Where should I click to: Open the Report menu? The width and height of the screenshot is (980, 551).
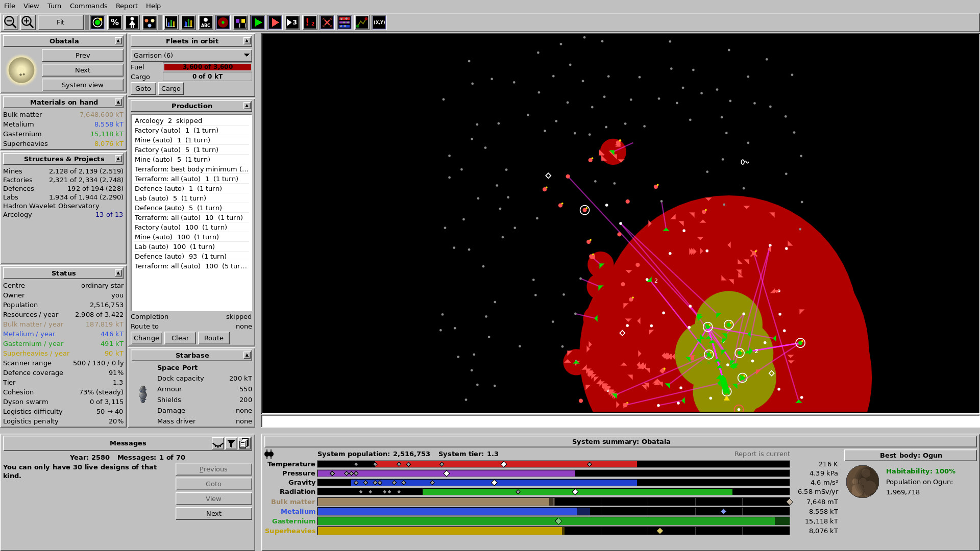pyautogui.click(x=127, y=6)
